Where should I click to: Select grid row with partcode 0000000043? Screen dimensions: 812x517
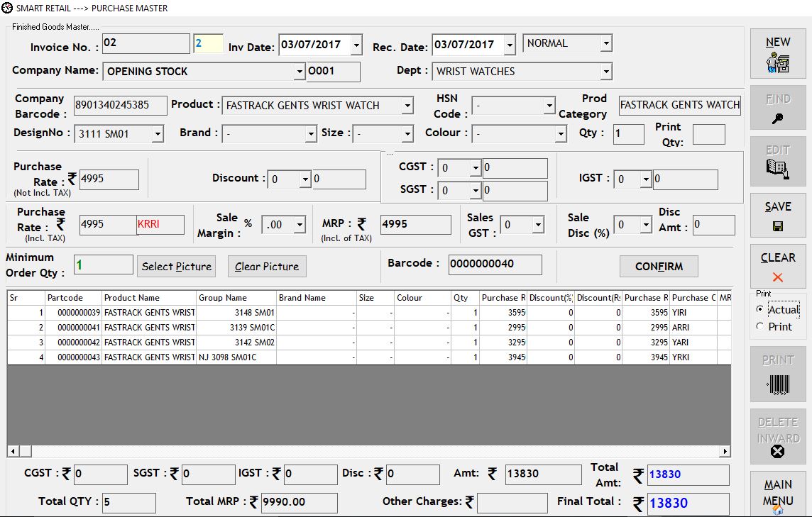369,357
